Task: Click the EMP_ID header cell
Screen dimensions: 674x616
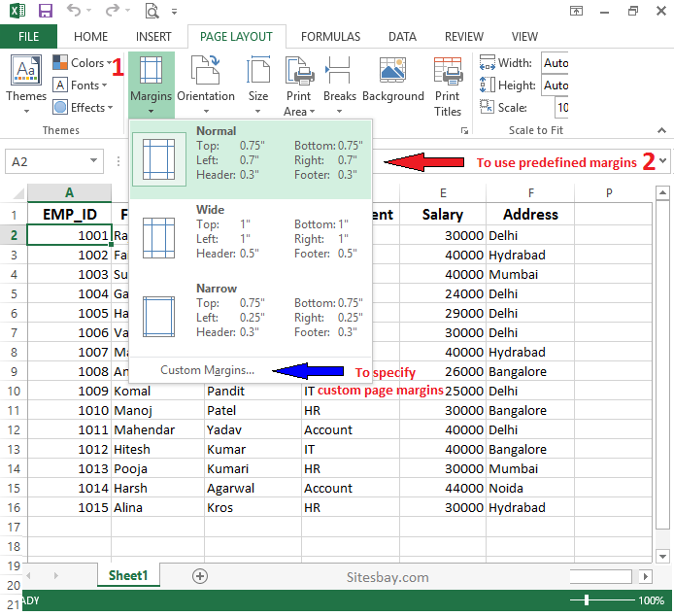Action: (x=69, y=214)
